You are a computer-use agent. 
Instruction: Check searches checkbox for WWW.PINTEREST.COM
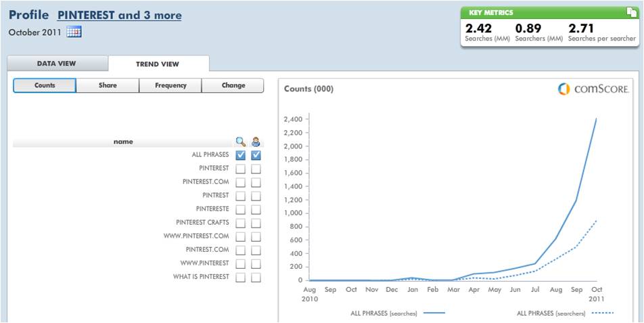pos(241,236)
